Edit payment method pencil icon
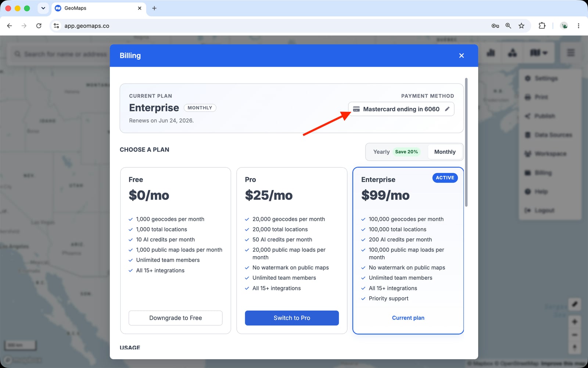 (x=447, y=109)
